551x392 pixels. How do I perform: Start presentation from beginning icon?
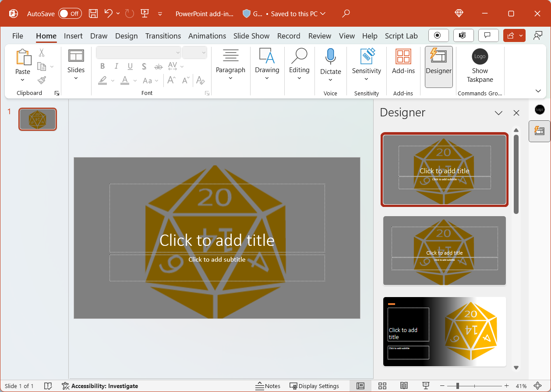pyautogui.click(x=145, y=14)
